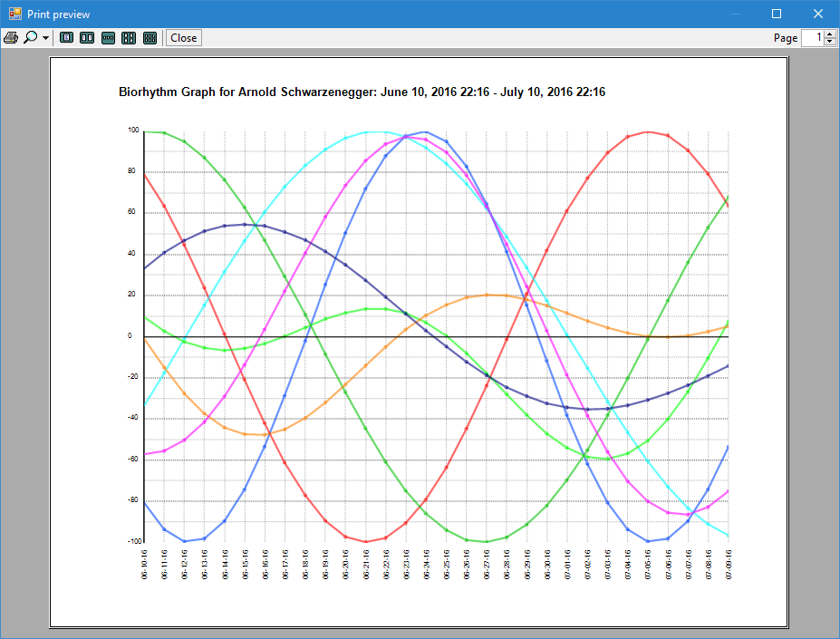Click the -40 y-axis label
The width and height of the screenshot is (840, 639).
tap(133, 418)
